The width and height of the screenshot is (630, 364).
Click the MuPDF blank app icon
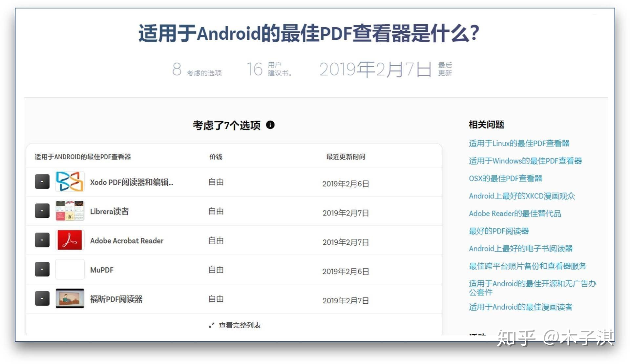70,269
